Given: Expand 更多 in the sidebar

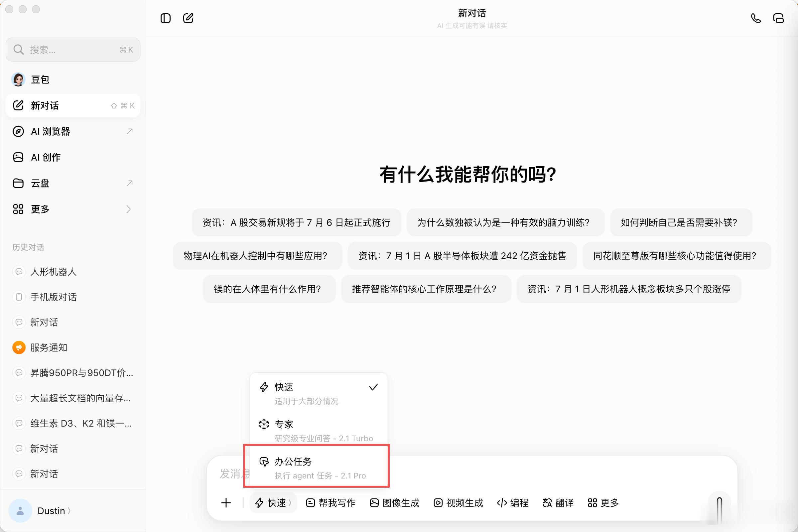Looking at the screenshot, I should [73, 209].
